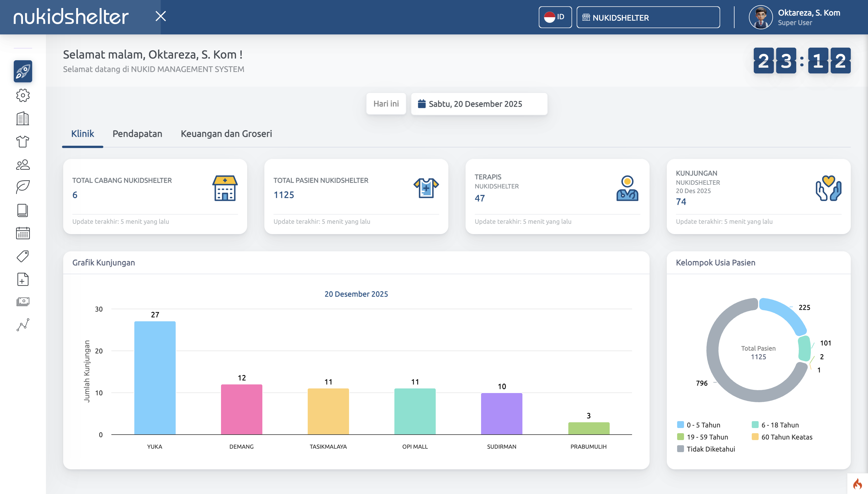The image size is (868, 494).
Task: Close the sidebar with the X icon
Action: click(160, 16)
